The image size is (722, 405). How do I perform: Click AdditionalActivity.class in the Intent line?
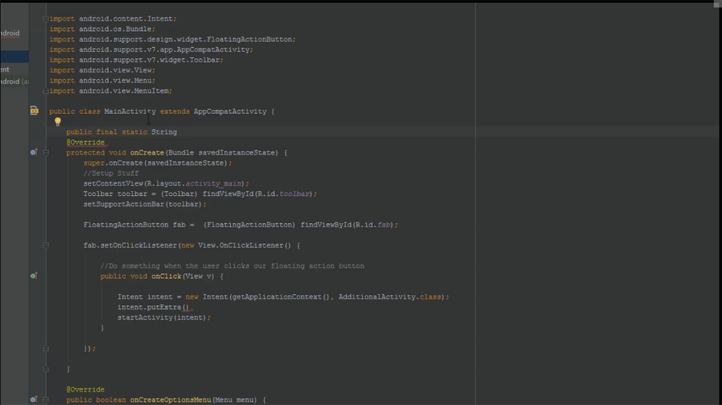[390, 297]
